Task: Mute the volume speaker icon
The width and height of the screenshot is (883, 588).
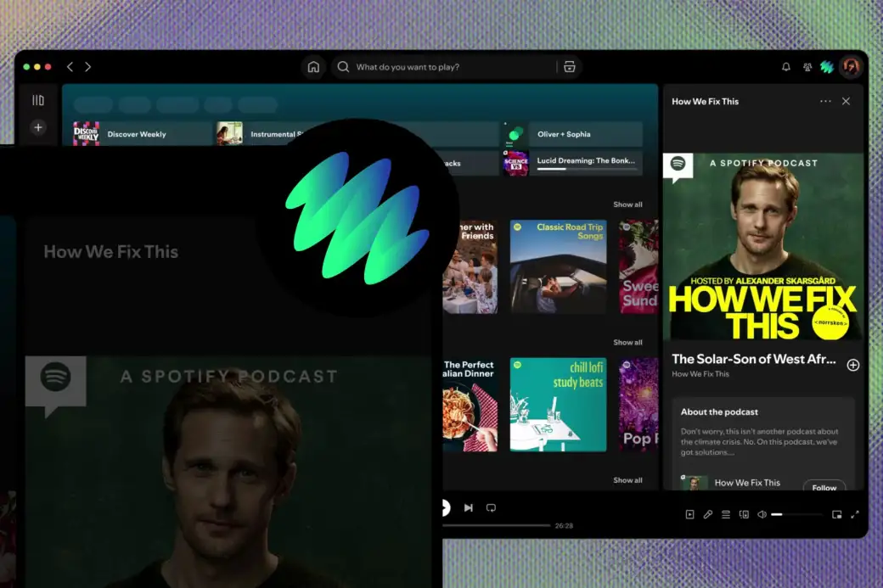Action: click(762, 514)
